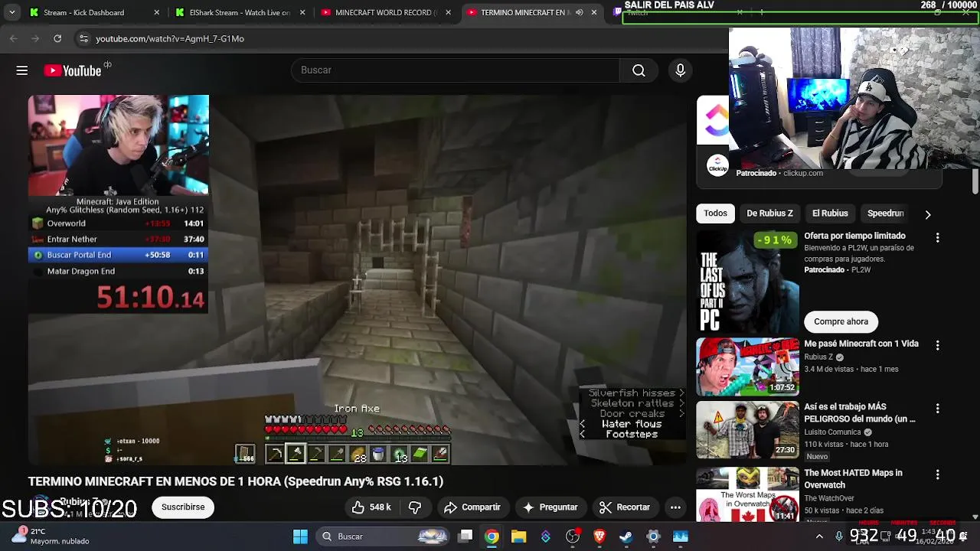View site information icon in address bar
The height and width of the screenshot is (551, 980).
83,38
